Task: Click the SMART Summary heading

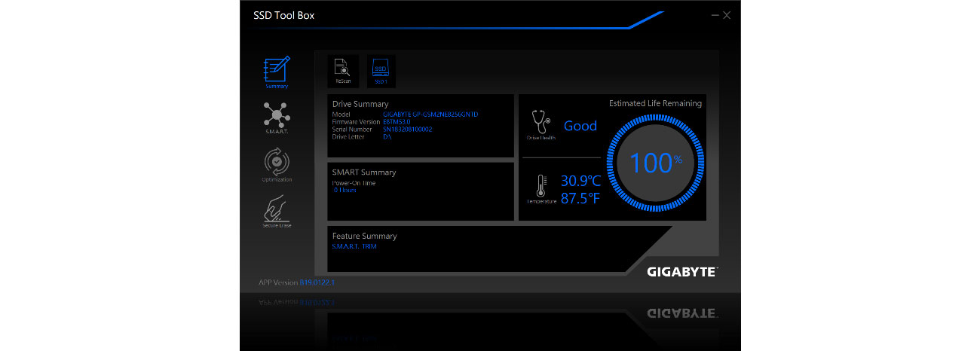Action: point(364,172)
